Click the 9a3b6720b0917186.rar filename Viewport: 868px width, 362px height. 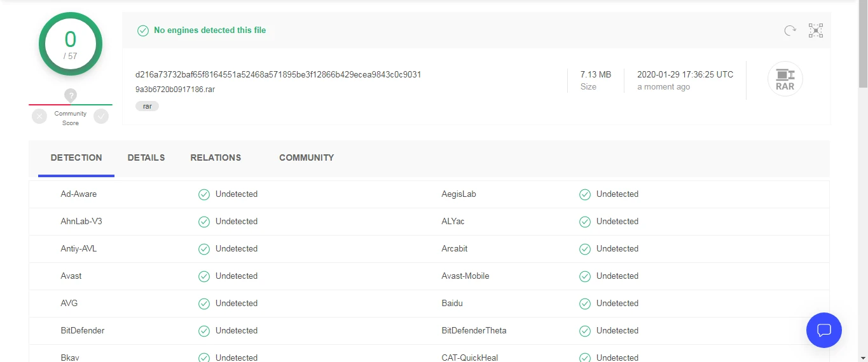click(x=175, y=90)
